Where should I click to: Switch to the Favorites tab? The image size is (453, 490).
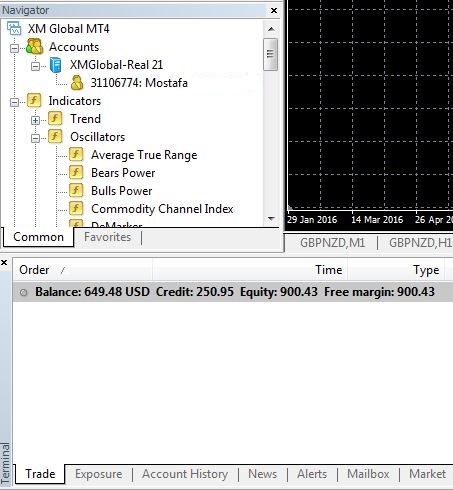(107, 237)
